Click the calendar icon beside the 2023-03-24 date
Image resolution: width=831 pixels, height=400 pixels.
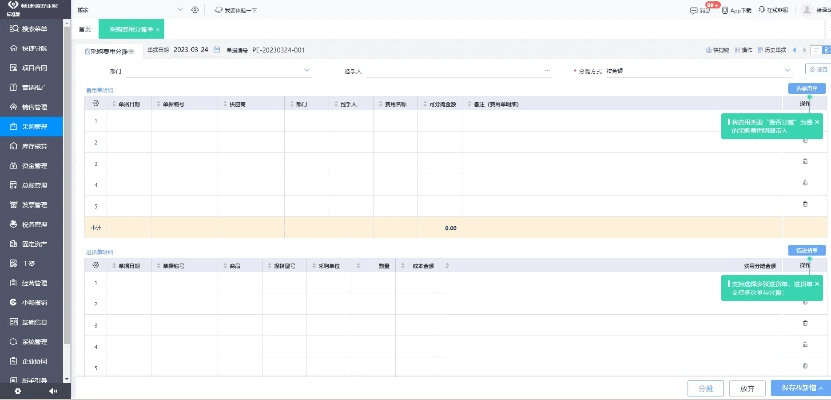click(x=216, y=49)
